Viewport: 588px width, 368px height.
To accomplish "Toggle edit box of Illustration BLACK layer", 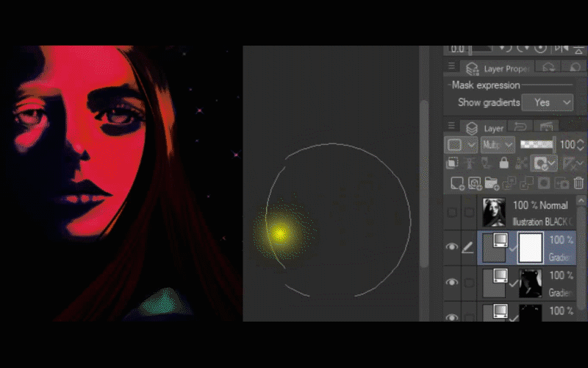I will pos(469,212).
